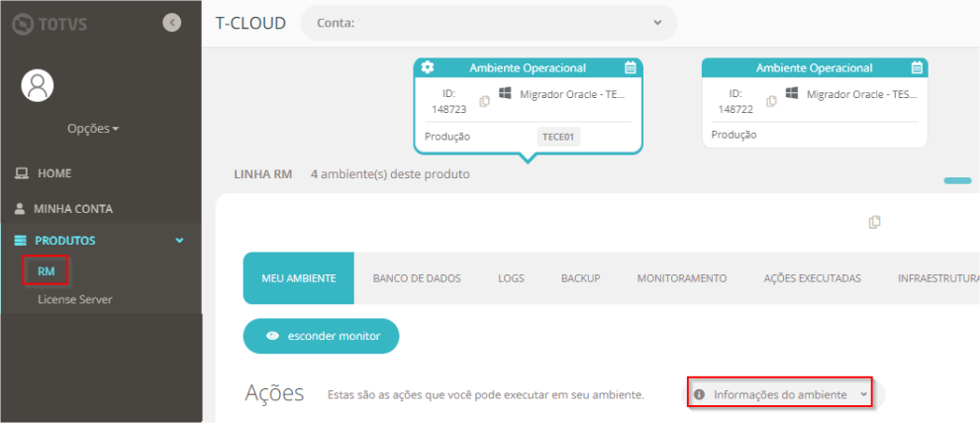The width and height of the screenshot is (980, 423).
Task: Collapse the PRODUTOS menu chevron
Action: tap(179, 241)
